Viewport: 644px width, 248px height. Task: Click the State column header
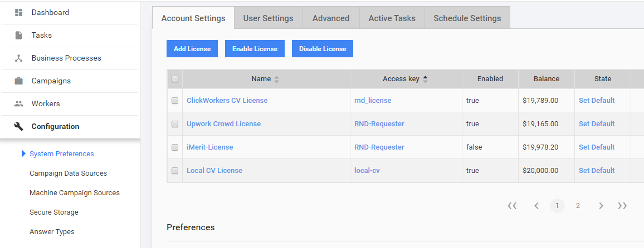tap(603, 79)
